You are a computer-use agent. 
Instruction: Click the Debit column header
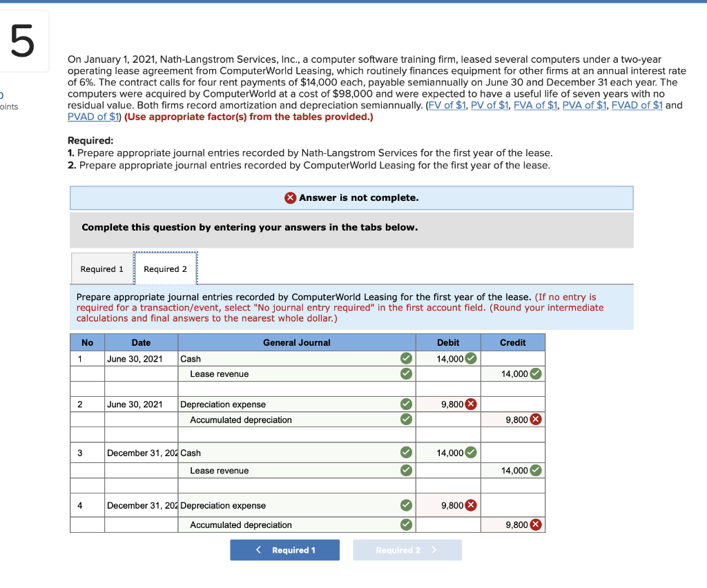(448, 342)
